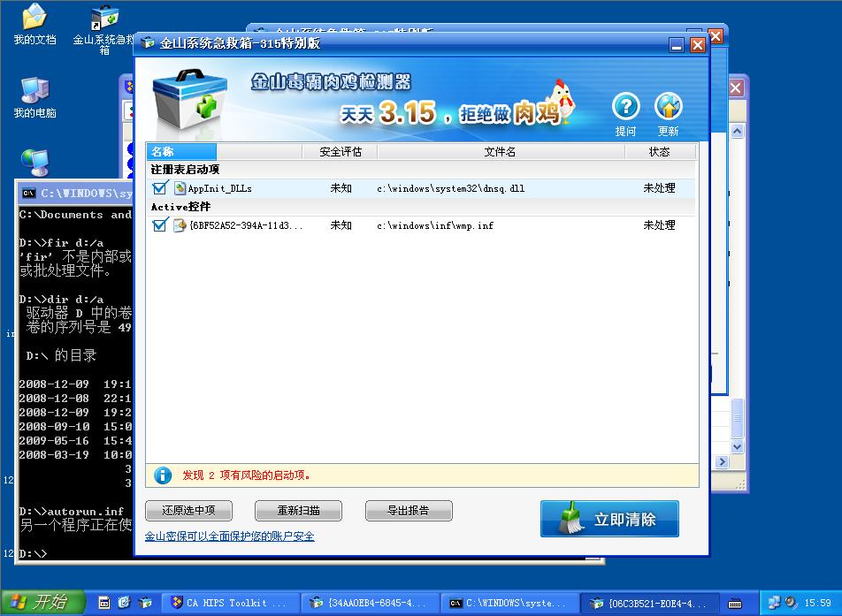Viewport: 842px width, 616px height.
Task: Click the 未处理 status of wmp.inf row
Action: pyautogui.click(x=660, y=224)
